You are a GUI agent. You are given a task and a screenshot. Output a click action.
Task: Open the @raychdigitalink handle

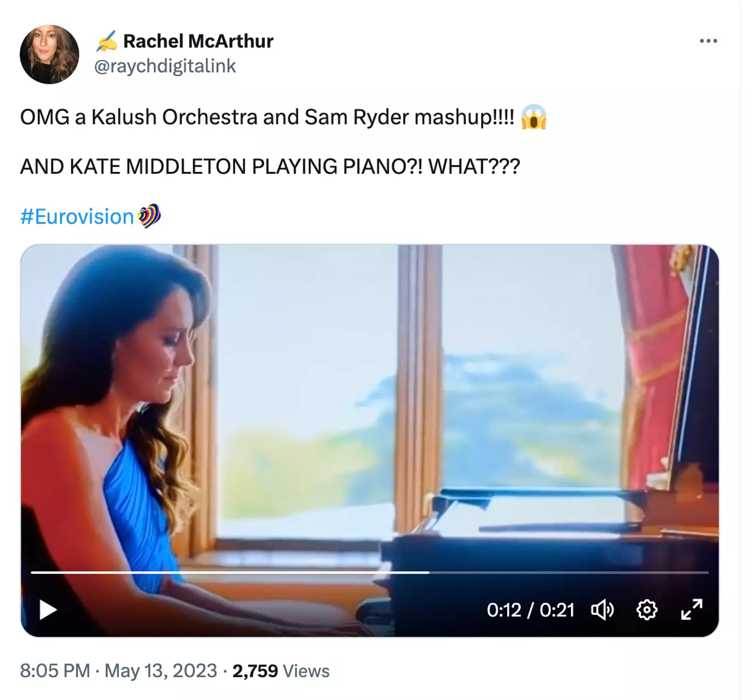click(165, 66)
